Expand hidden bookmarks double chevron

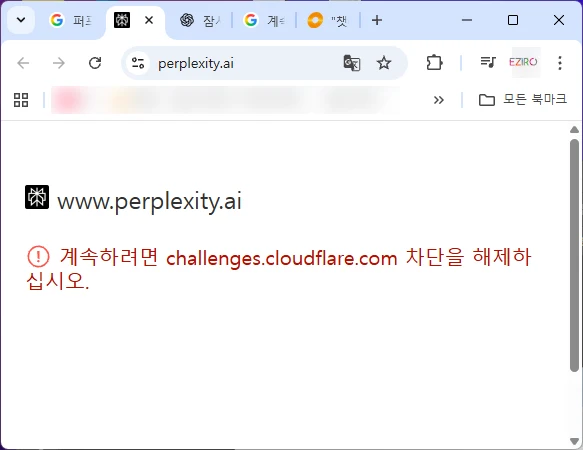pyautogui.click(x=439, y=100)
